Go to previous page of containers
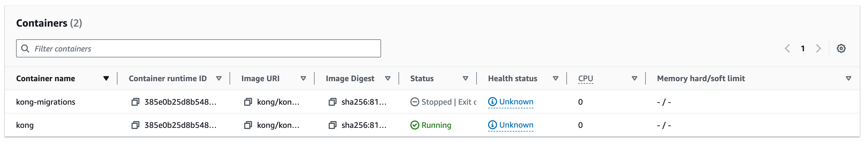 787,48
